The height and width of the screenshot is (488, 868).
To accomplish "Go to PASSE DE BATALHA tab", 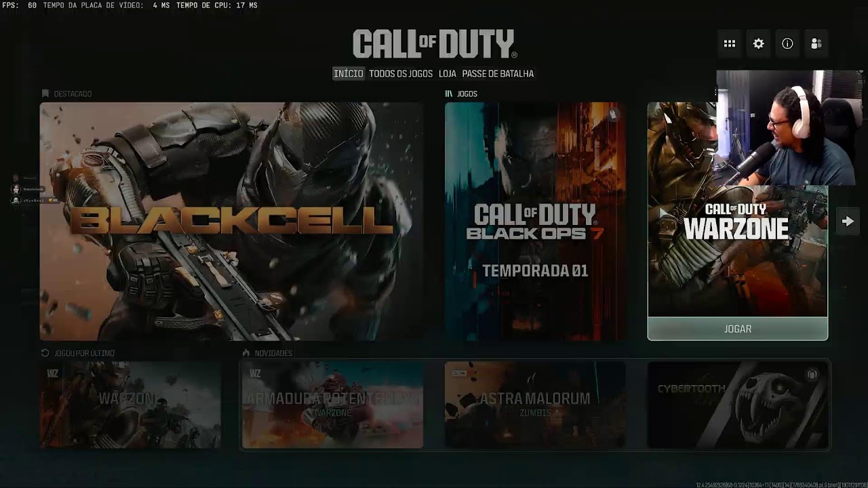I will tap(498, 73).
